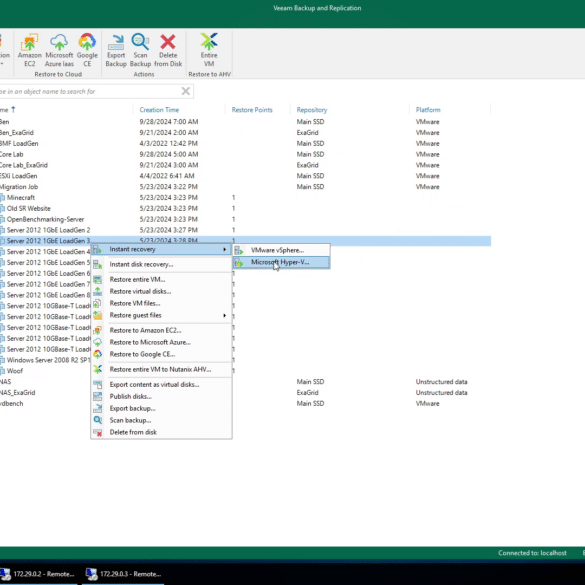Select OpenBenchmarking-Server VM row
The image size is (585, 585).
[x=245, y=219]
